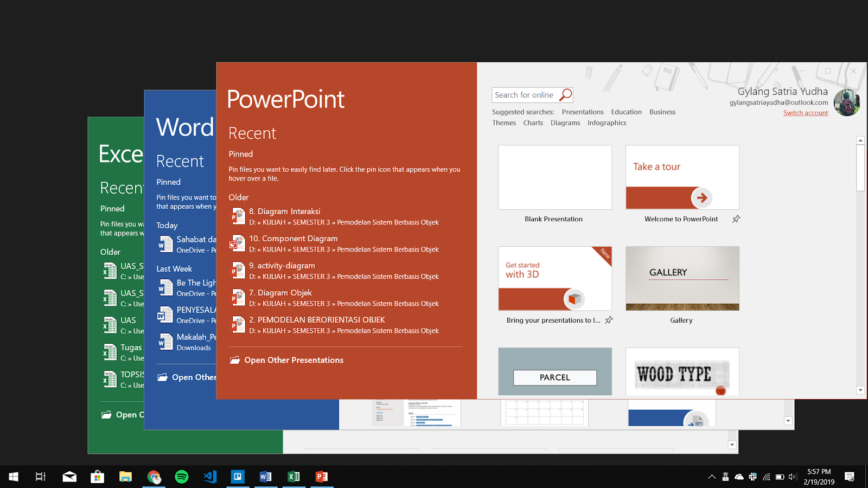The width and height of the screenshot is (868, 488).
Task: Launch Spotify from the taskbar
Action: 182,477
